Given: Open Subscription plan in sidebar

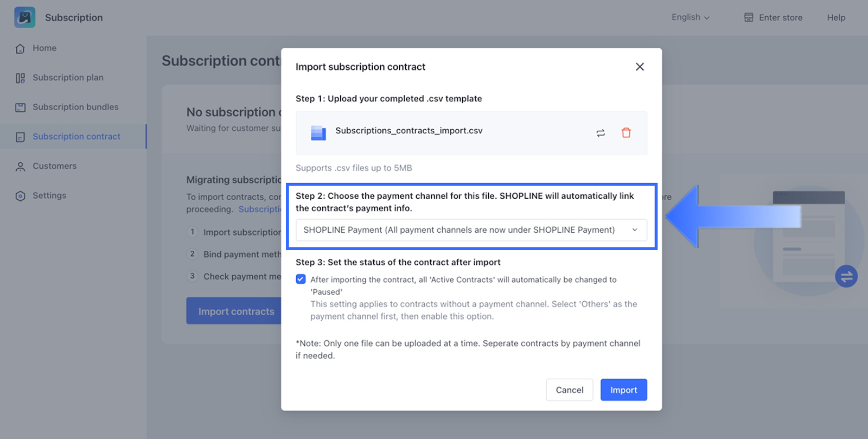Looking at the screenshot, I should (x=68, y=78).
